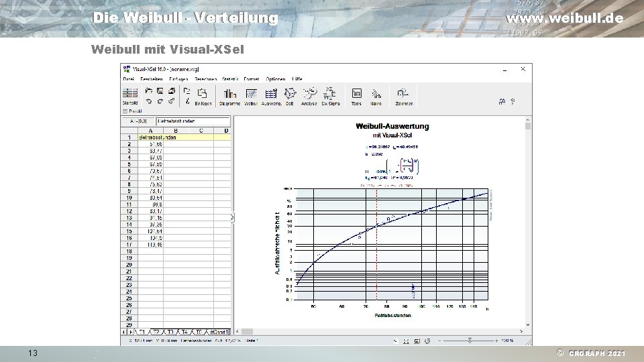Click the sheet tabs scroll-right arrow
The image size is (644, 362).
click(131, 332)
